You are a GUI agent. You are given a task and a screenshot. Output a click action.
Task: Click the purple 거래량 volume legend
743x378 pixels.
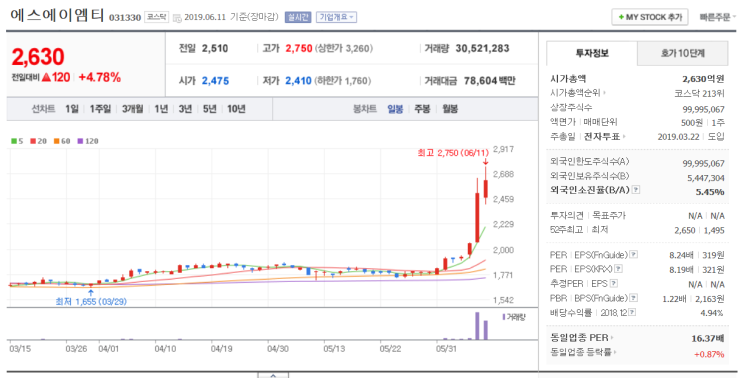(x=514, y=317)
